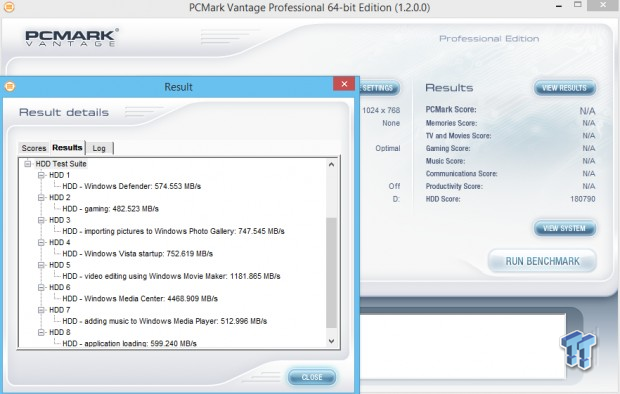This screenshot has width=620, height=394.
Task: Collapse the HDD 3 tree node
Action: click(41, 220)
